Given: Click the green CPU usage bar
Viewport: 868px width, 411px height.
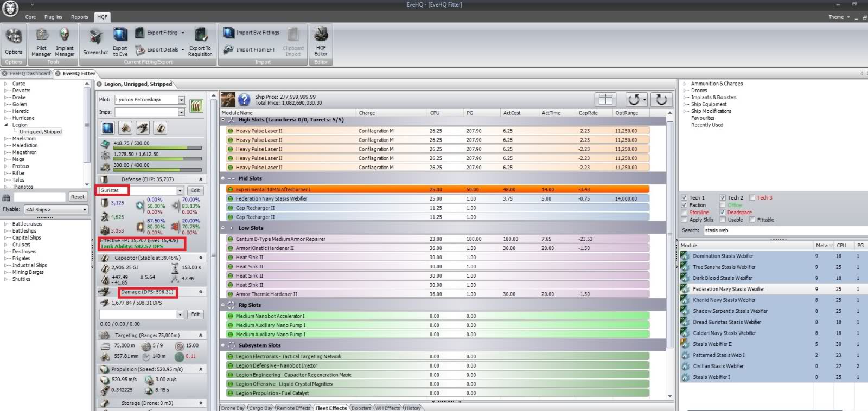Looking at the screenshot, I should tap(157, 147).
